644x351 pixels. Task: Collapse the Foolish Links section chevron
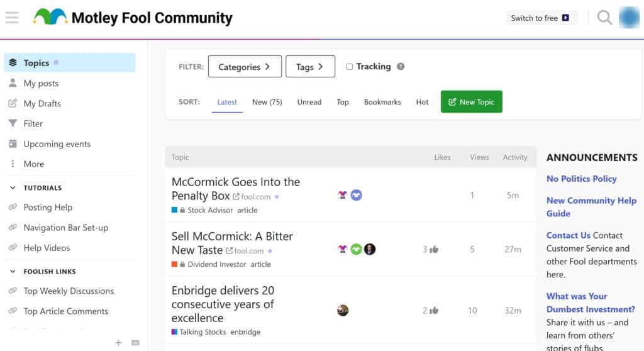[x=13, y=271]
